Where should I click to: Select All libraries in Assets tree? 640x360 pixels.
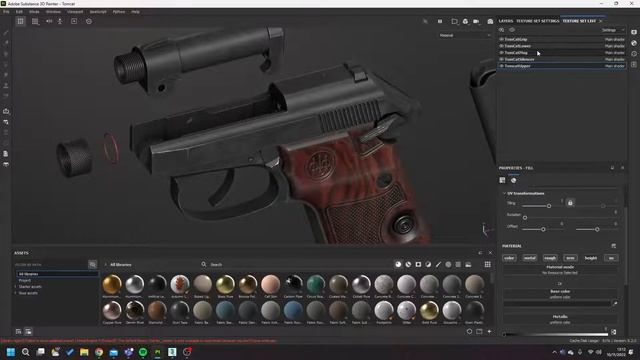[58, 274]
